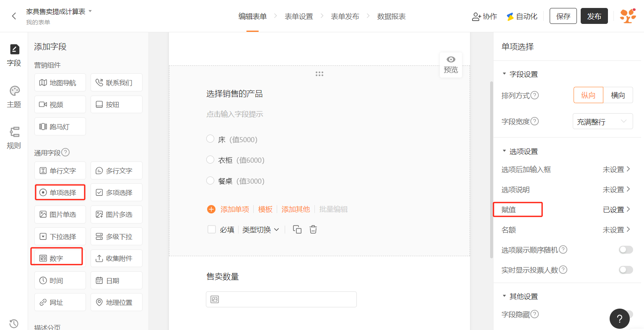
Task: Click the 预览 preview eye button
Action: point(451,65)
